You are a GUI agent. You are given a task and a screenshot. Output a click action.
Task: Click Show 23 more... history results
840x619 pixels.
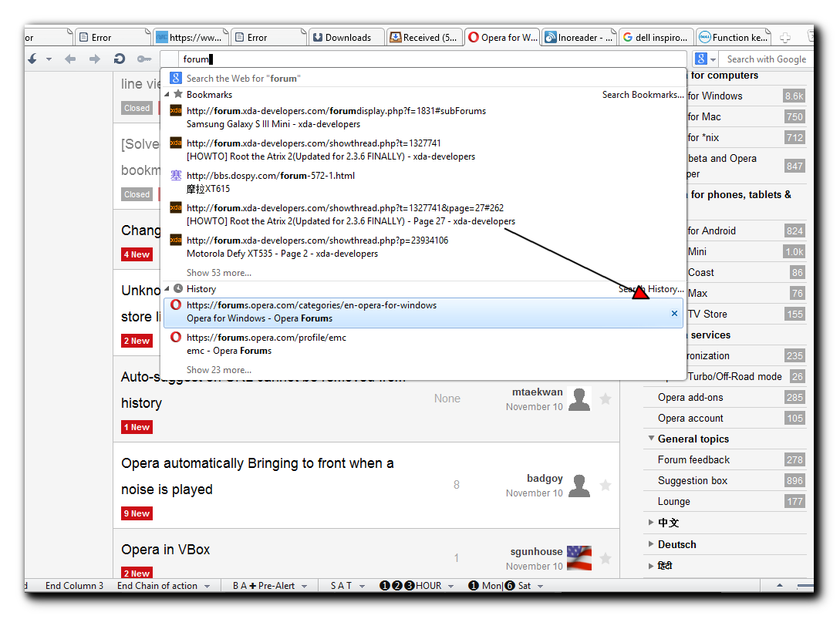click(218, 369)
